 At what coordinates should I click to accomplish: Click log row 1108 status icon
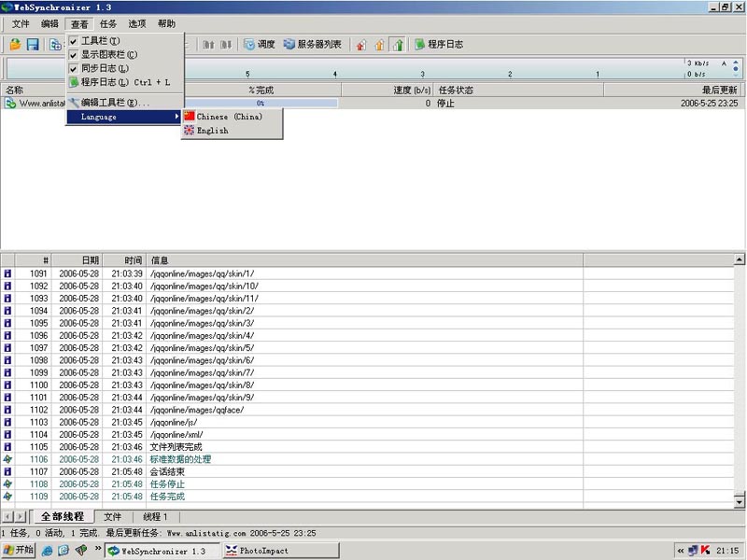click(7, 484)
